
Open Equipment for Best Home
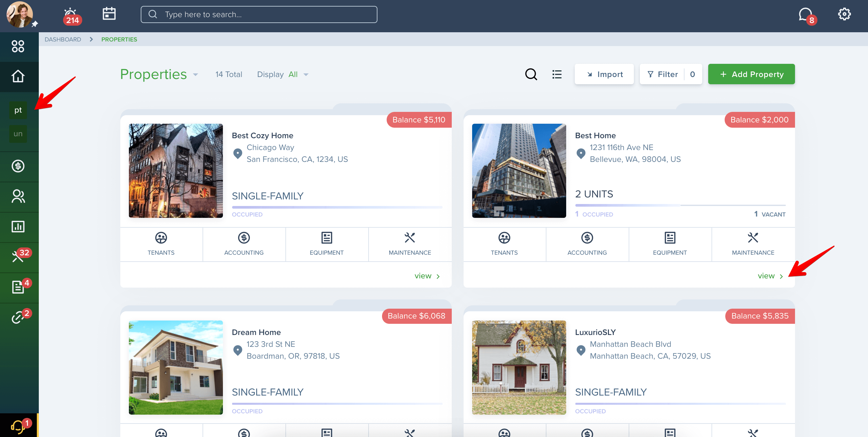click(670, 244)
